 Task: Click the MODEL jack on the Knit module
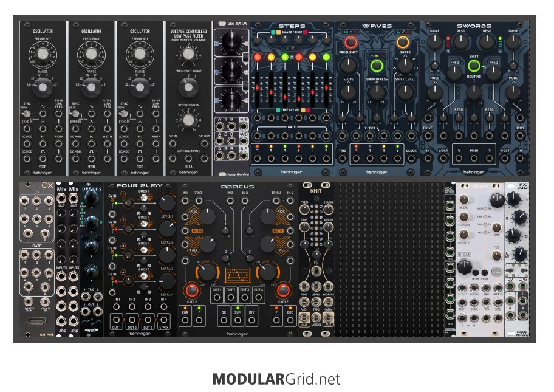tap(316, 317)
